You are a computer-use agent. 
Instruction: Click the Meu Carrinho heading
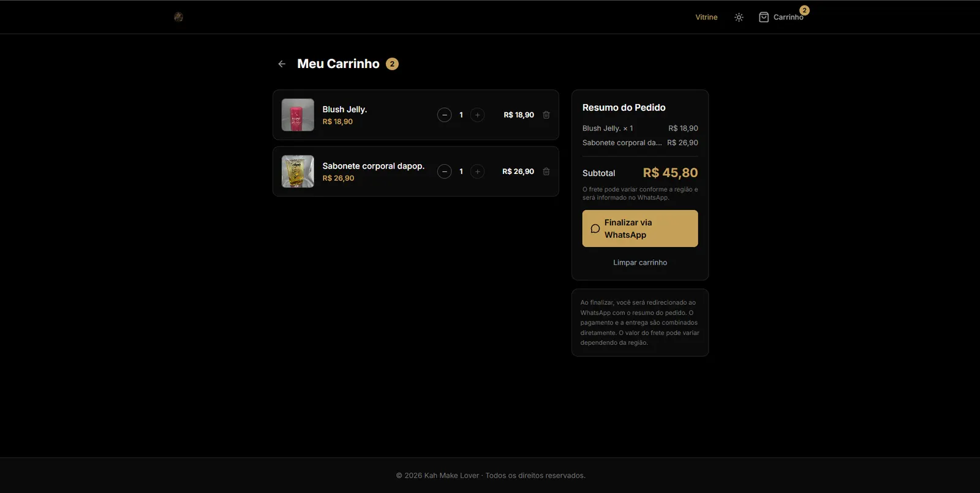pos(338,64)
